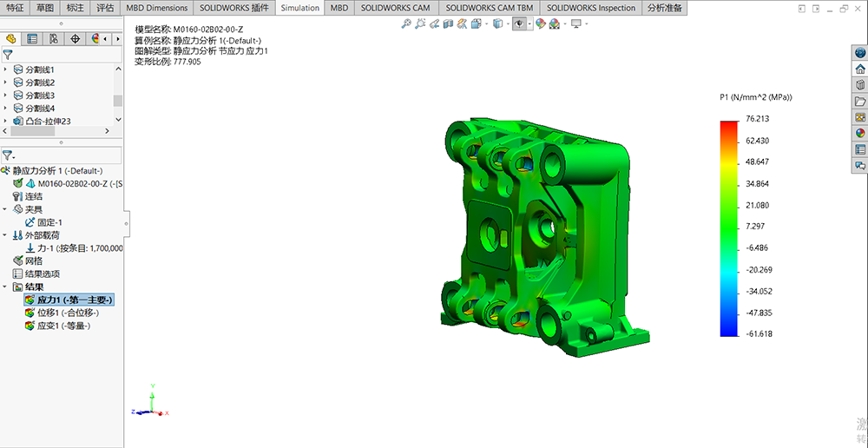Toggle the Hide/Show Items eye button

point(520,24)
